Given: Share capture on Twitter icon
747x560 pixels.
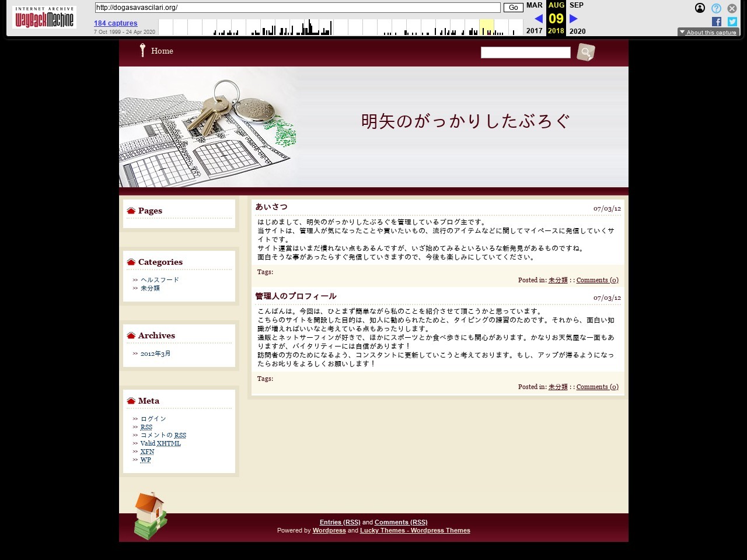Looking at the screenshot, I should 732,22.
